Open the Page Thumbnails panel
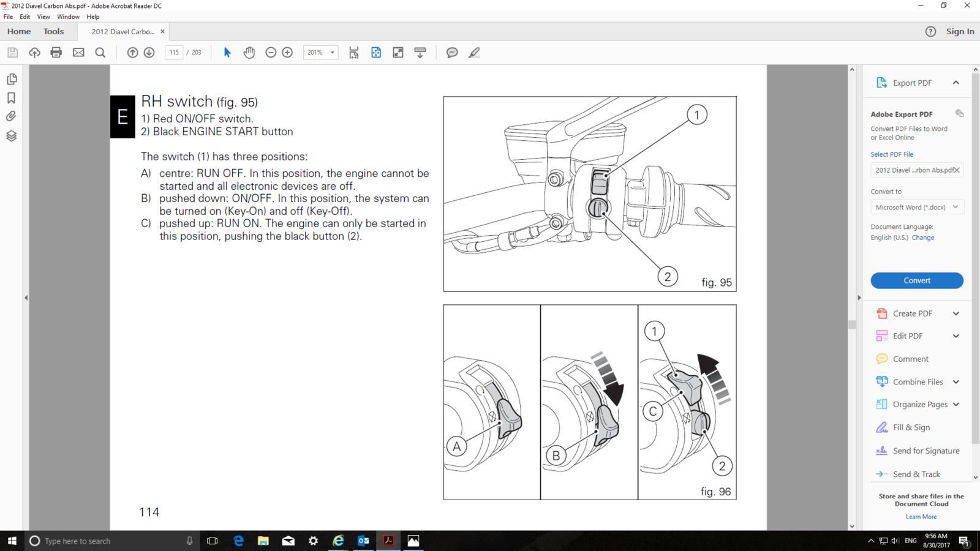The width and height of the screenshot is (980, 551). click(x=12, y=79)
